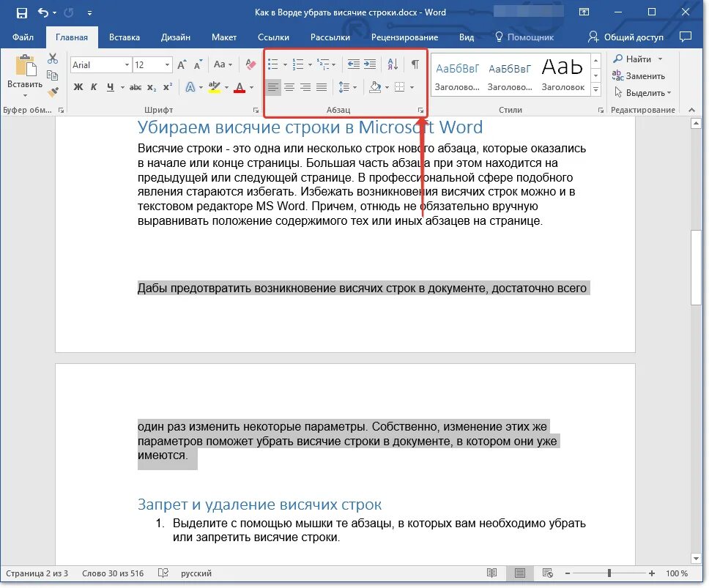Click Общий доступ share button
This screenshot has height=588, width=709.
point(626,37)
